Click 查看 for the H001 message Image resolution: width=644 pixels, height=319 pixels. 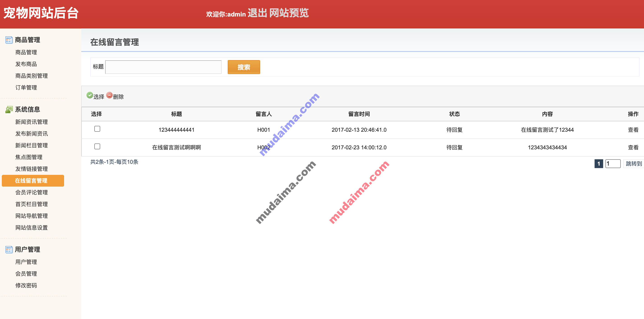tap(633, 130)
